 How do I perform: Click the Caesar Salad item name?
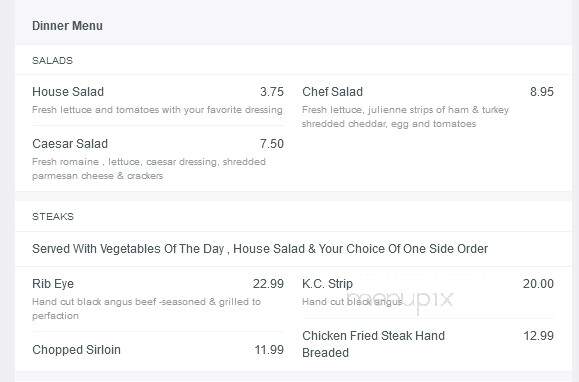click(x=70, y=144)
